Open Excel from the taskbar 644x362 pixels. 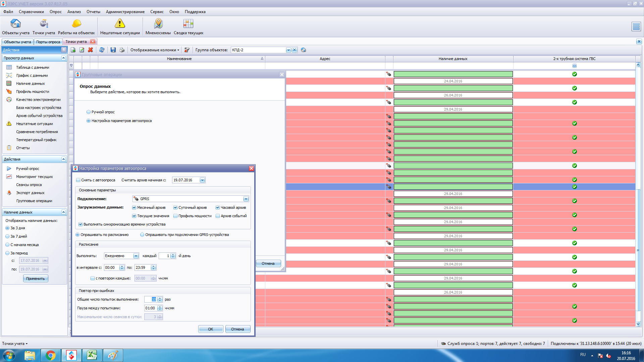(92, 355)
